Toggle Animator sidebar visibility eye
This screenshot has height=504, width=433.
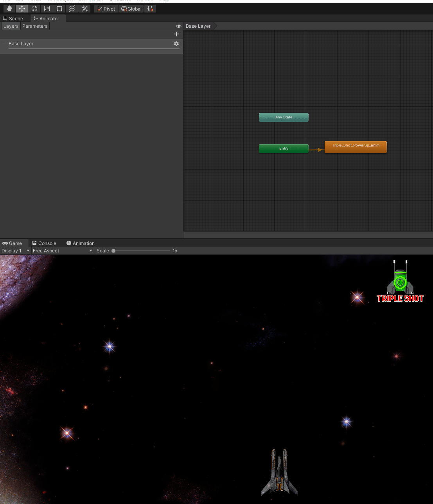179,26
